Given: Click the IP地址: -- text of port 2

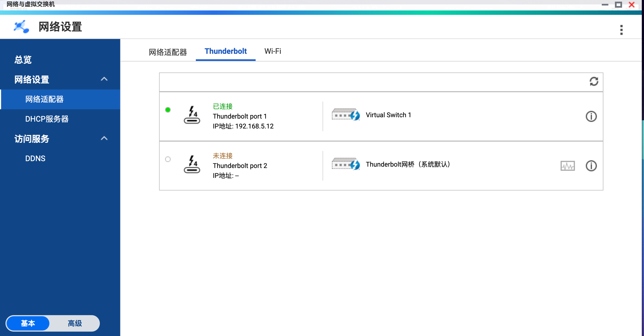Looking at the screenshot, I should (226, 176).
